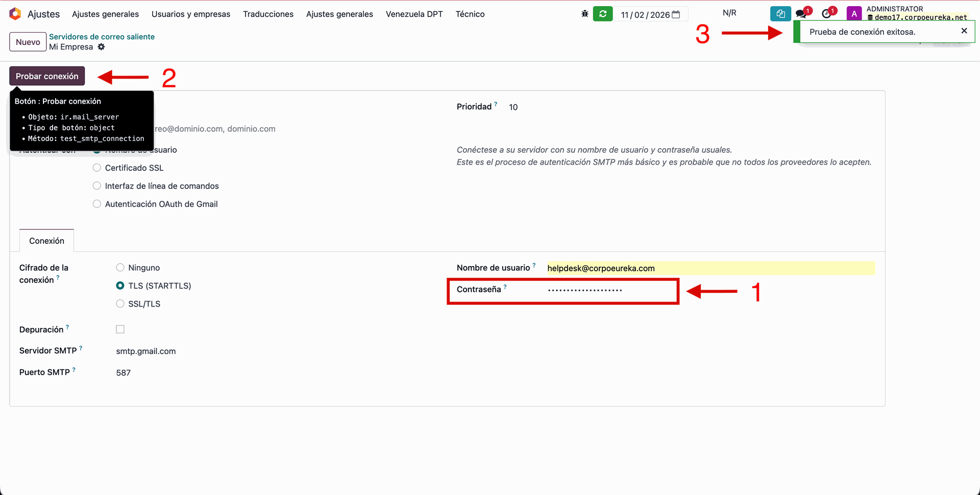980x495 pixels.
Task: Switch to the Conexión tab
Action: click(x=46, y=241)
